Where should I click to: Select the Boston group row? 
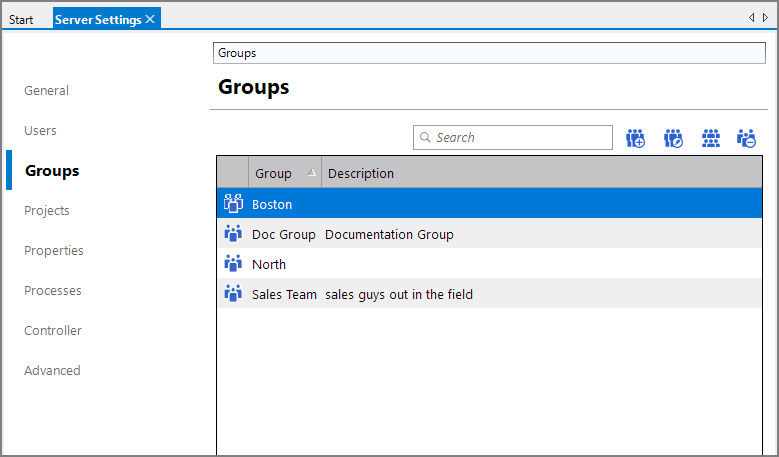click(x=489, y=204)
